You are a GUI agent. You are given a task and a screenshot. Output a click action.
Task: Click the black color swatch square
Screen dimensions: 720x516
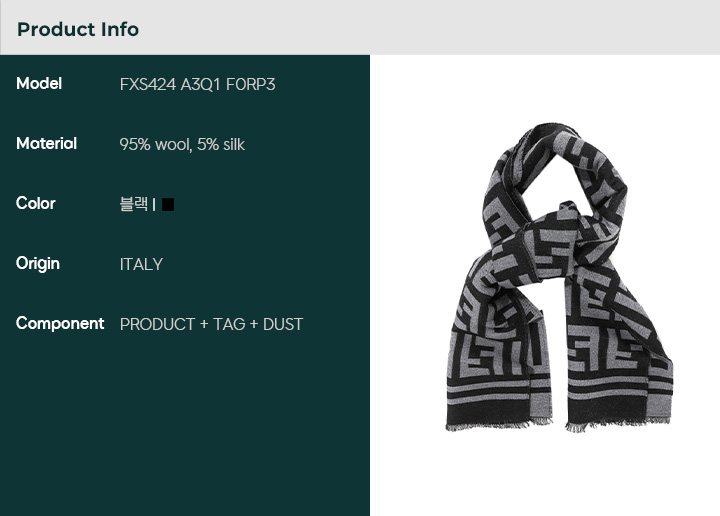168,204
